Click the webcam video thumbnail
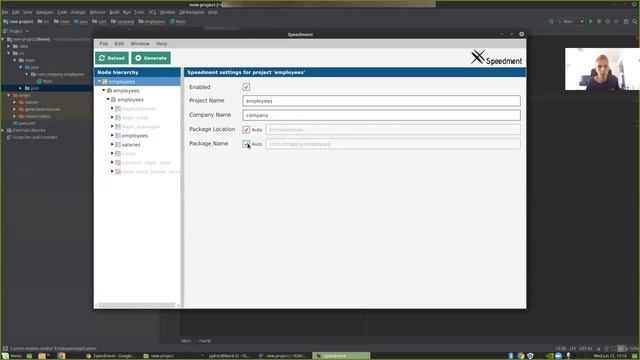The height and width of the screenshot is (360, 640). [602, 69]
